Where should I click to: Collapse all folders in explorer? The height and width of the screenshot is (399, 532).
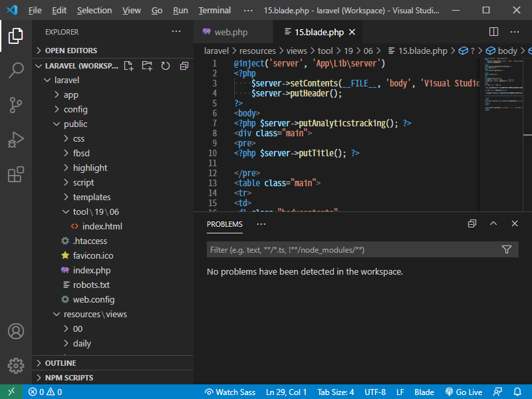[x=183, y=66]
